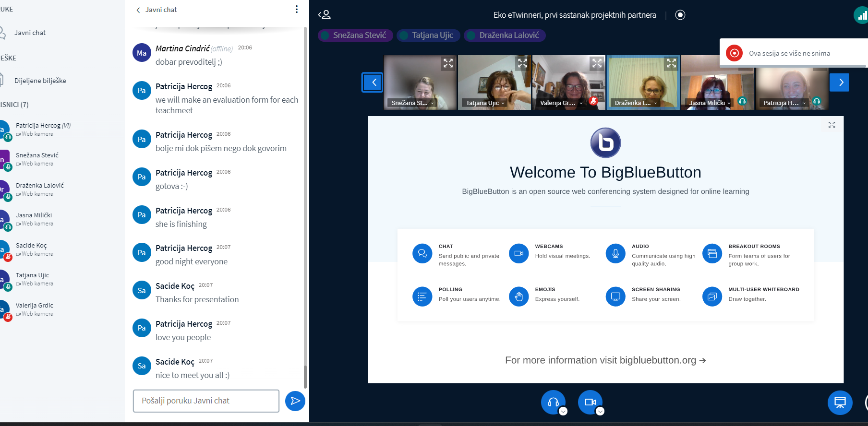Open Draženka L... webcam name dropdown
This screenshot has width=868, height=426.
[636, 103]
